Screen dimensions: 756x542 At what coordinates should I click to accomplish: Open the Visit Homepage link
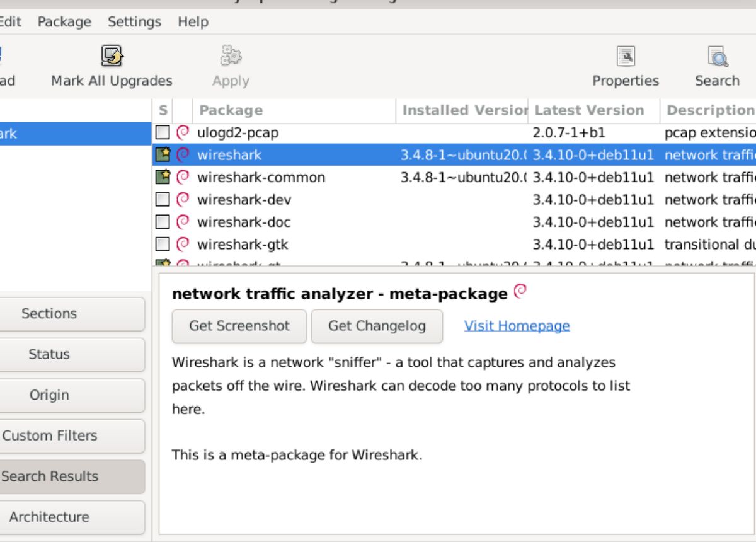pyautogui.click(x=517, y=325)
